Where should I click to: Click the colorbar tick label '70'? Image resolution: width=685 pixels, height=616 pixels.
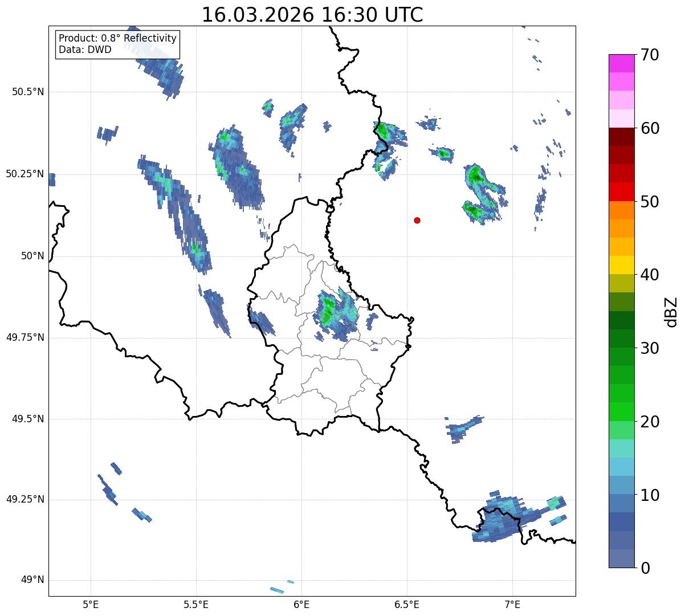coord(650,55)
